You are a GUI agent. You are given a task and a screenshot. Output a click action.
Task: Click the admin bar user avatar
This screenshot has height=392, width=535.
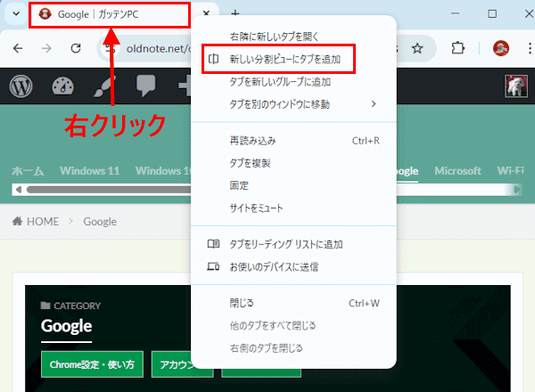(516, 86)
